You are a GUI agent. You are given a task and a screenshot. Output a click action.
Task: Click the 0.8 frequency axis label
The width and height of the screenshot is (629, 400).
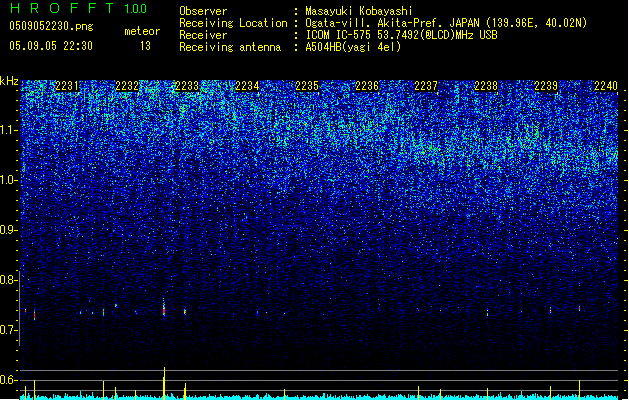(9, 280)
